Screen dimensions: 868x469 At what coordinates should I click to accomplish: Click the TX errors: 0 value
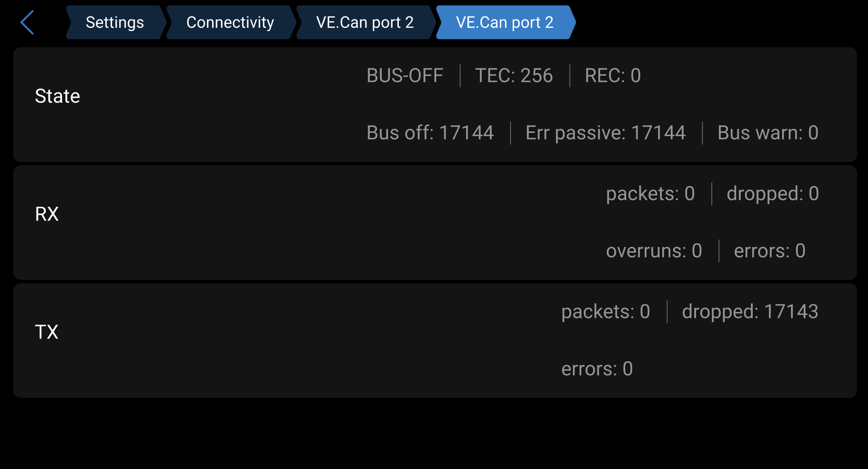click(x=597, y=369)
